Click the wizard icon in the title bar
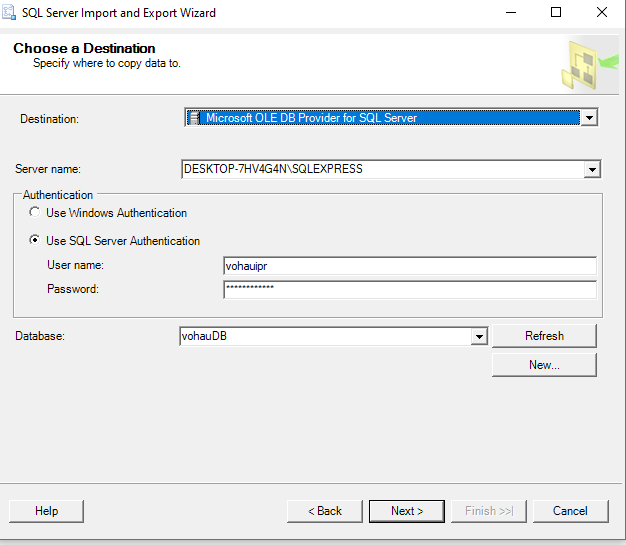Image resolution: width=626 pixels, height=545 pixels. point(9,13)
